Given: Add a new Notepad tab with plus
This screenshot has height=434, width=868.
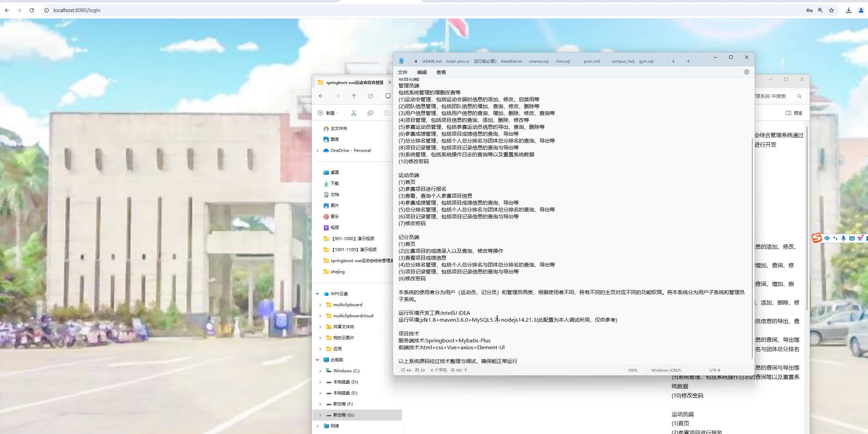Looking at the screenshot, I should click(x=688, y=61).
